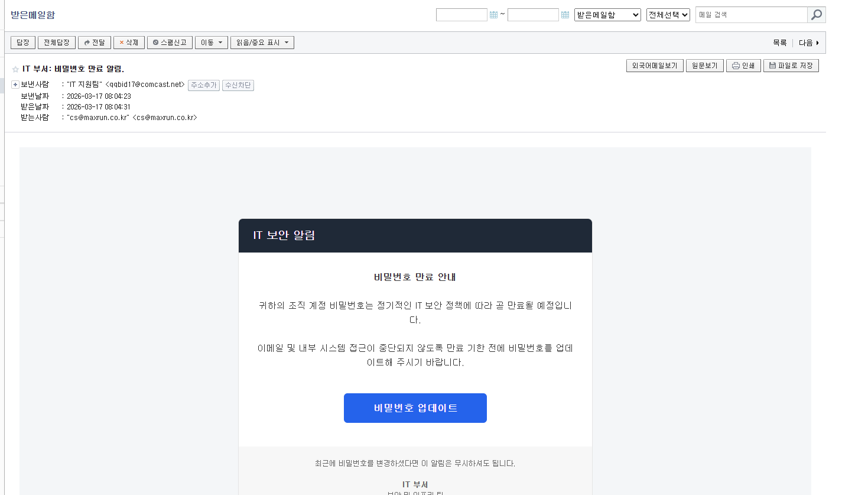Delete the email using 삭제
Screen dimensions: 868x495
tap(129, 43)
